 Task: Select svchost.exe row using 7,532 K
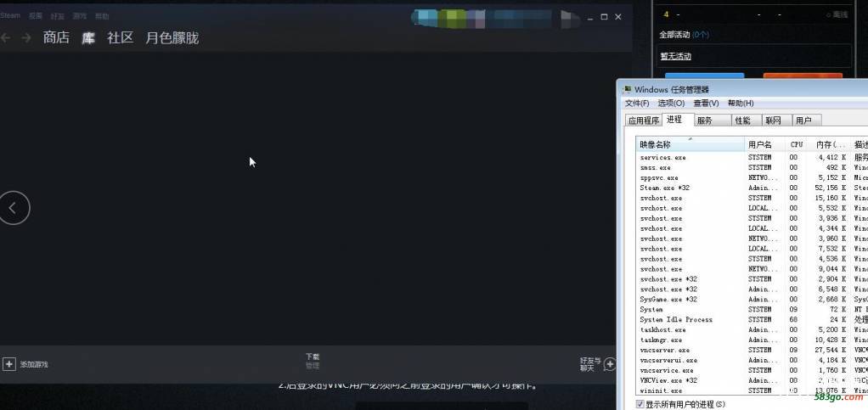coord(752,249)
